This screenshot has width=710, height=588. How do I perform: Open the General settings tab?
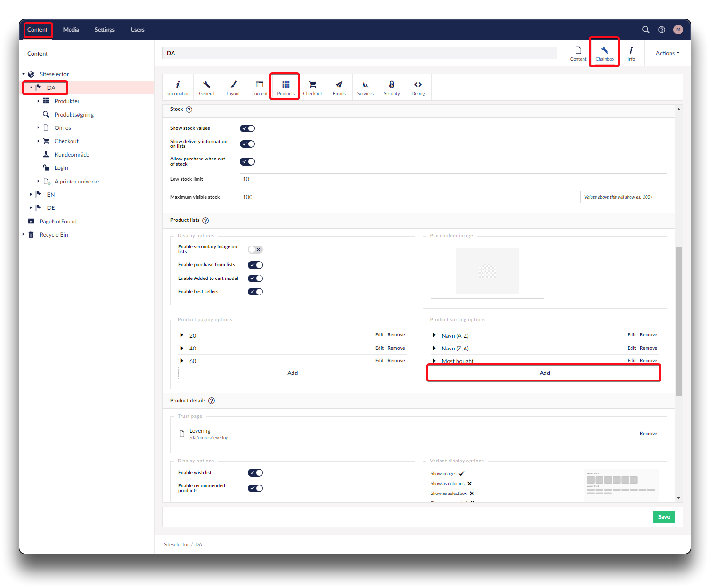click(x=207, y=87)
